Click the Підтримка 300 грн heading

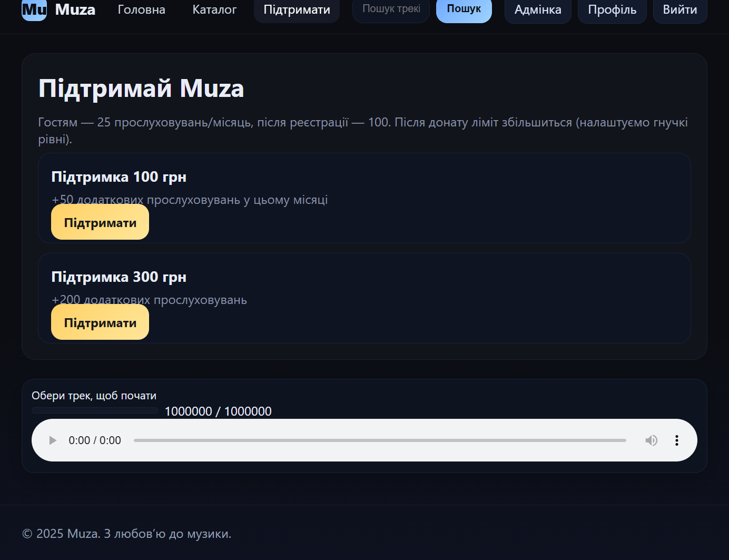[119, 277]
